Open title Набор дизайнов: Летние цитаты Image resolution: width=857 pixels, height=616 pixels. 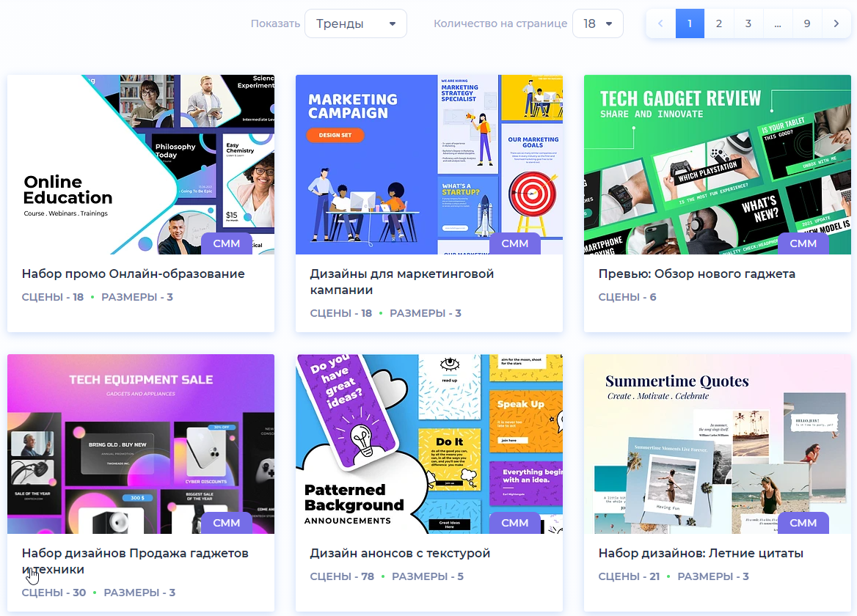[x=701, y=553]
